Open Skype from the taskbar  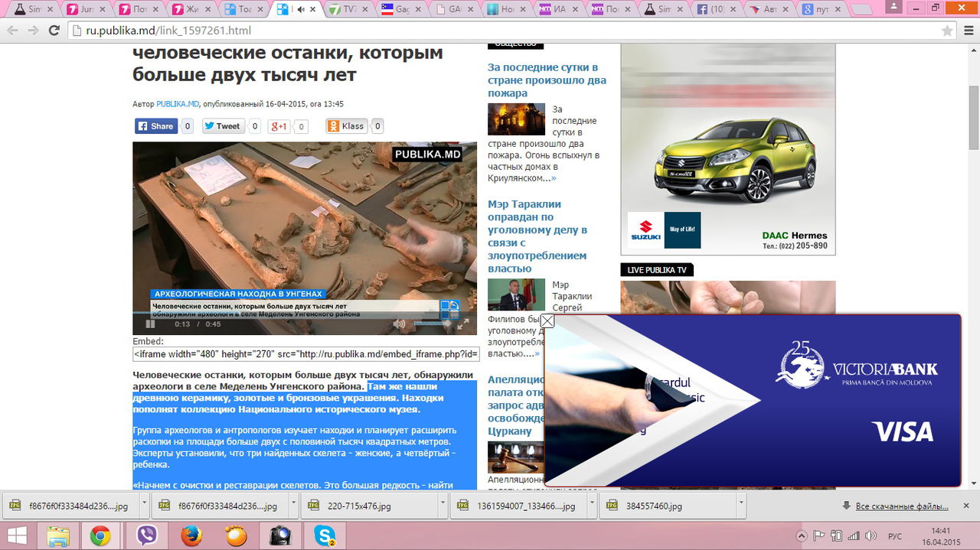[x=325, y=535]
